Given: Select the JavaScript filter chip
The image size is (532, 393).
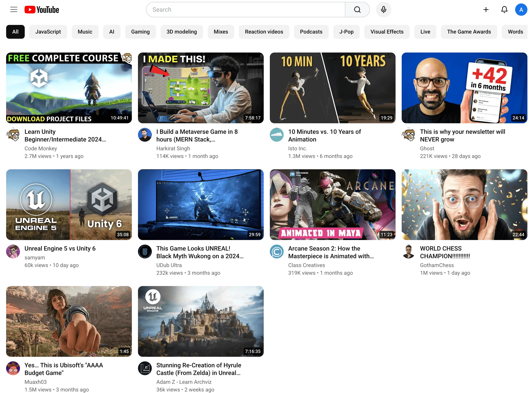Looking at the screenshot, I should (x=48, y=32).
